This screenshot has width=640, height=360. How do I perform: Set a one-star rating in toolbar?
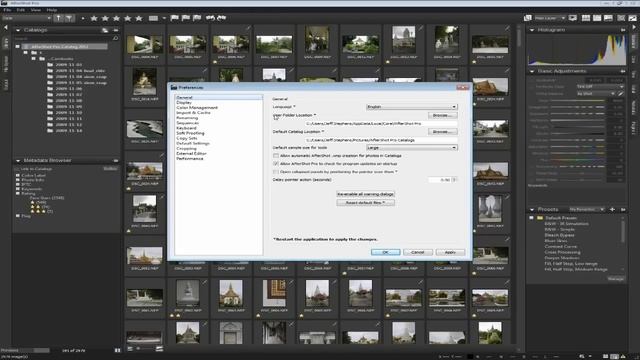pos(94,18)
